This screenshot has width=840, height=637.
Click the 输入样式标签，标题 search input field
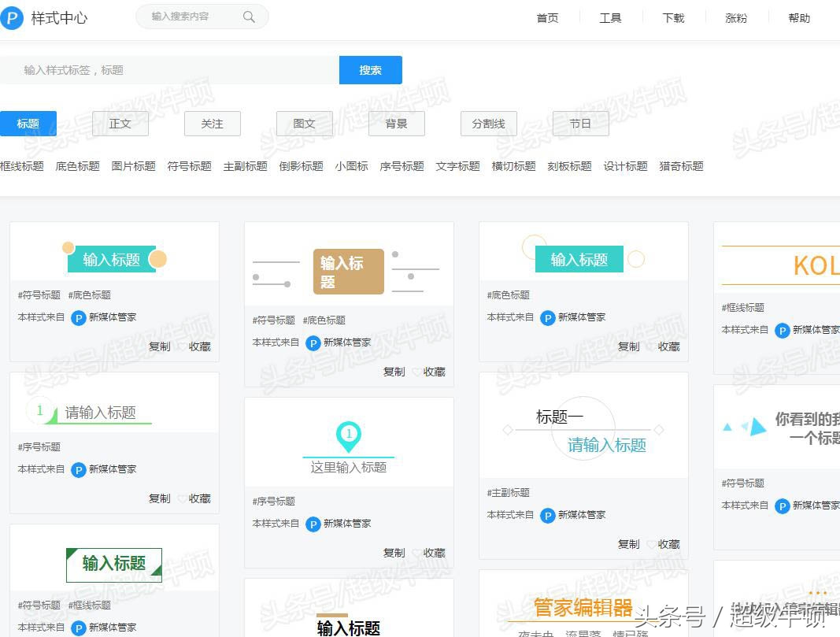[x=157, y=69]
